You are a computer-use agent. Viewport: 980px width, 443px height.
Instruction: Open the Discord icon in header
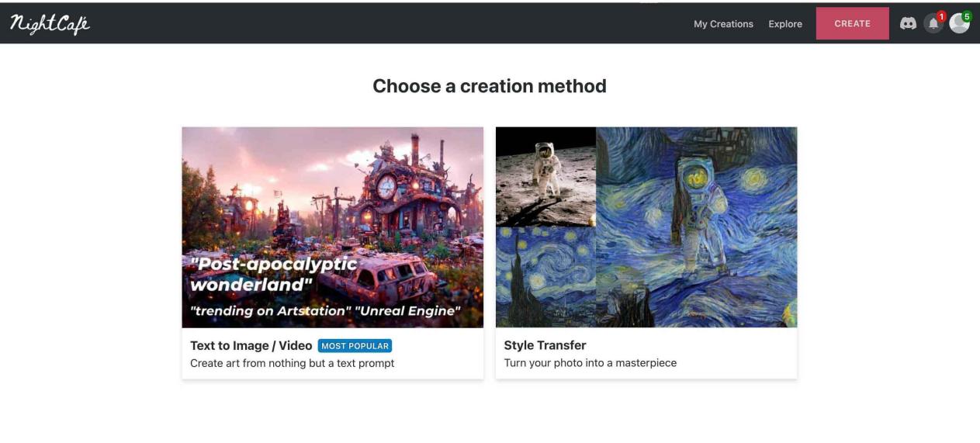pyautogui.click(x=907, y=24)
